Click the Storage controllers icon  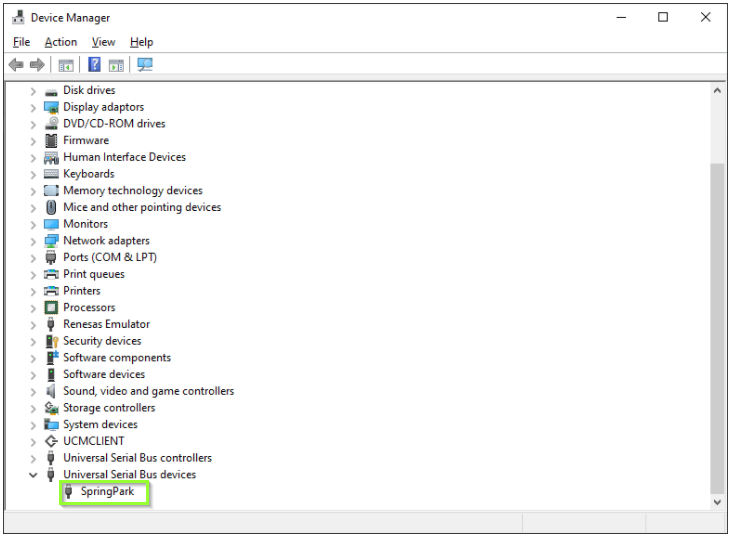(x=51, y=408)
